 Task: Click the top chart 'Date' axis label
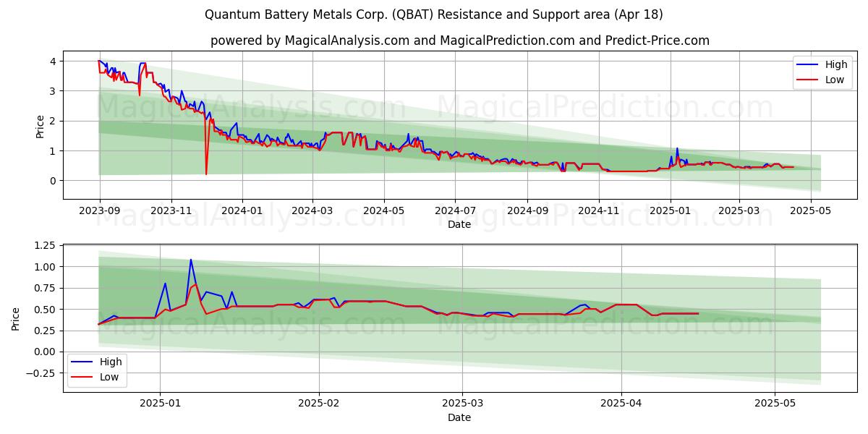[459, 224]
